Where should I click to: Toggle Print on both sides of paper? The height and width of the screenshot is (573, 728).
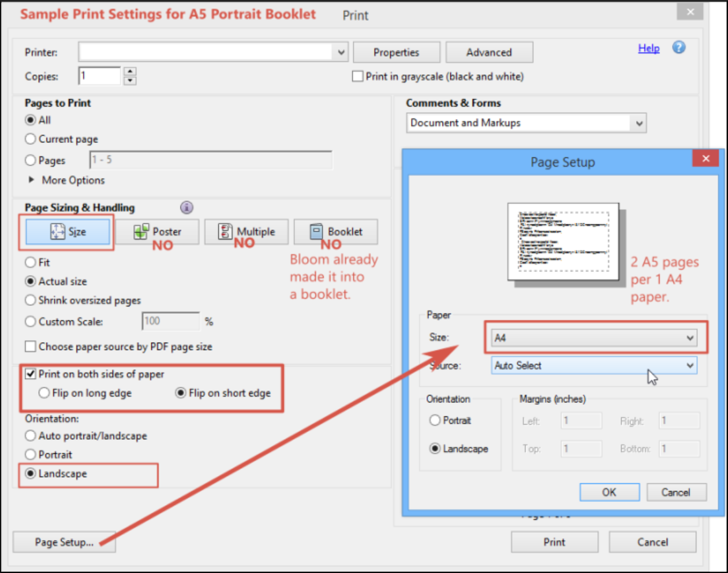[30, 374]
